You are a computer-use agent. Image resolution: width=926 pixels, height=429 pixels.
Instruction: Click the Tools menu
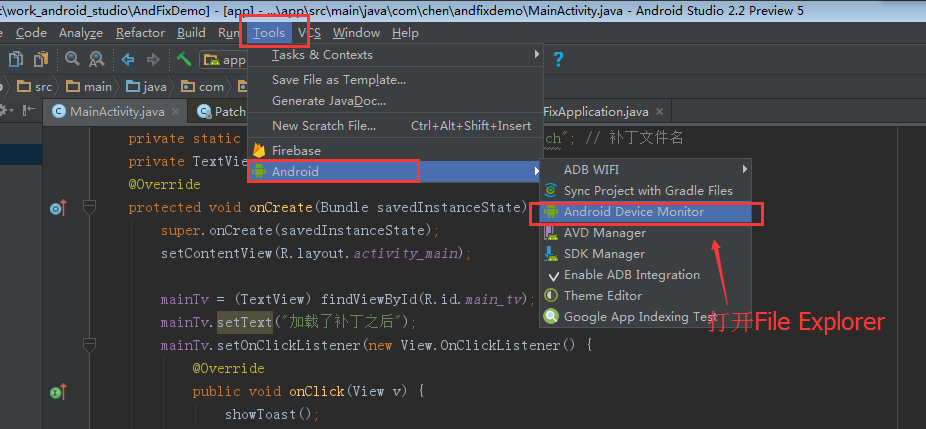coord(269,33)
